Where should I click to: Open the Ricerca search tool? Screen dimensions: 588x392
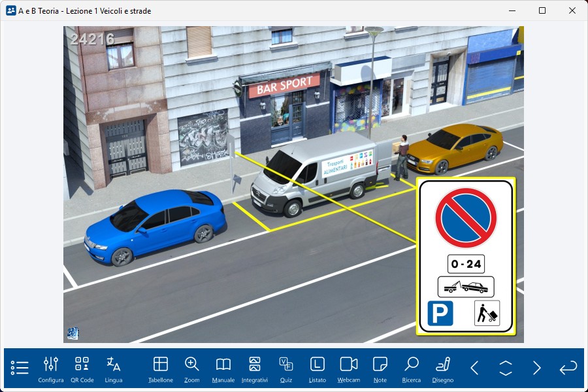click(412, 368)
